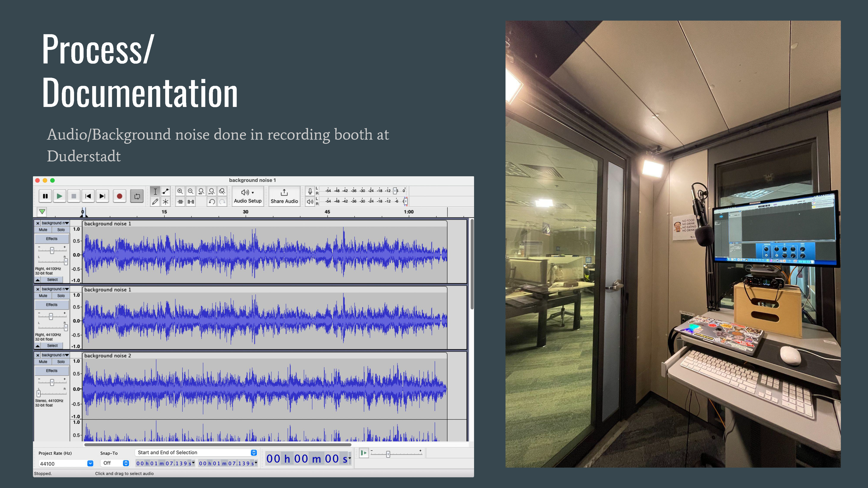The height and width of the screenshot is (488, 868).
Task: Open the Snap-To Off dropdown
Action: [126, 463]
